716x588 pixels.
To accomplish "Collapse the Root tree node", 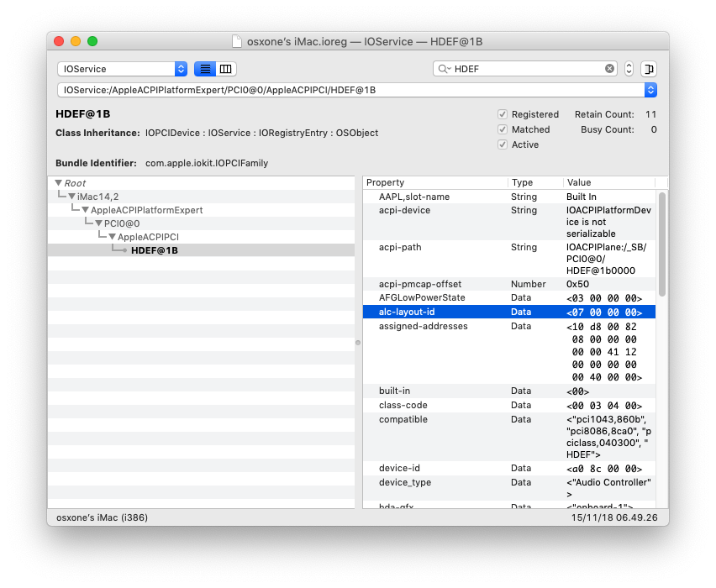I will pos(59,182).
